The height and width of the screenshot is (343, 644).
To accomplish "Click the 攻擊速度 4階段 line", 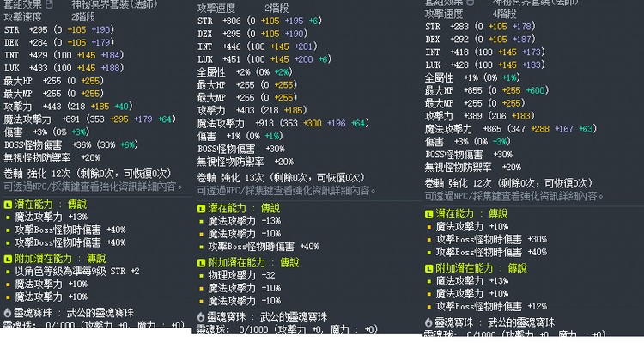I will coord(471,14).
